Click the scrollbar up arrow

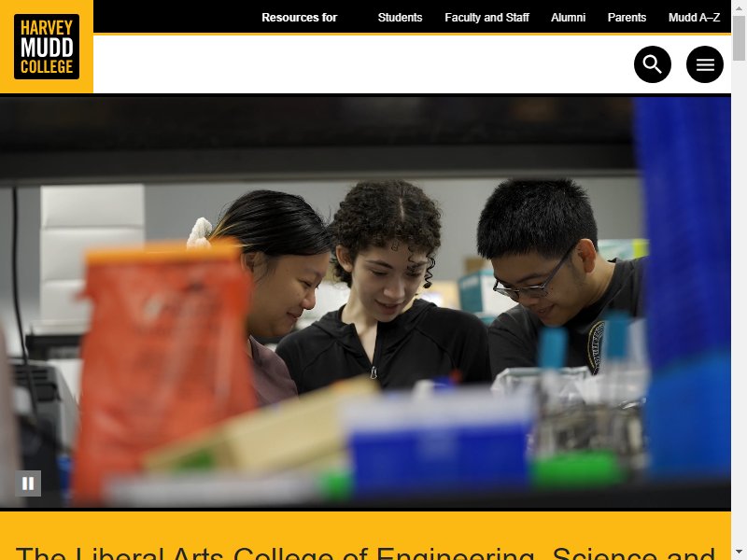pyautogui.click(x=739, y=6)
